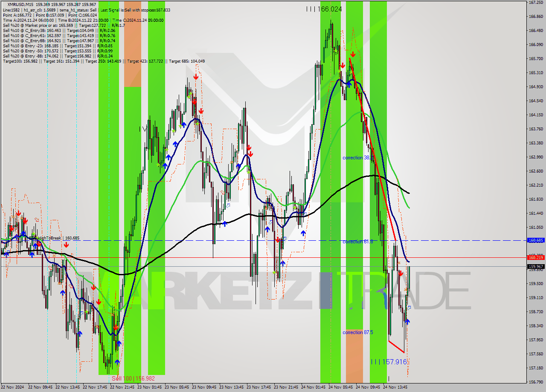Click 166.860 on the price axis

[x=536, y=17]
